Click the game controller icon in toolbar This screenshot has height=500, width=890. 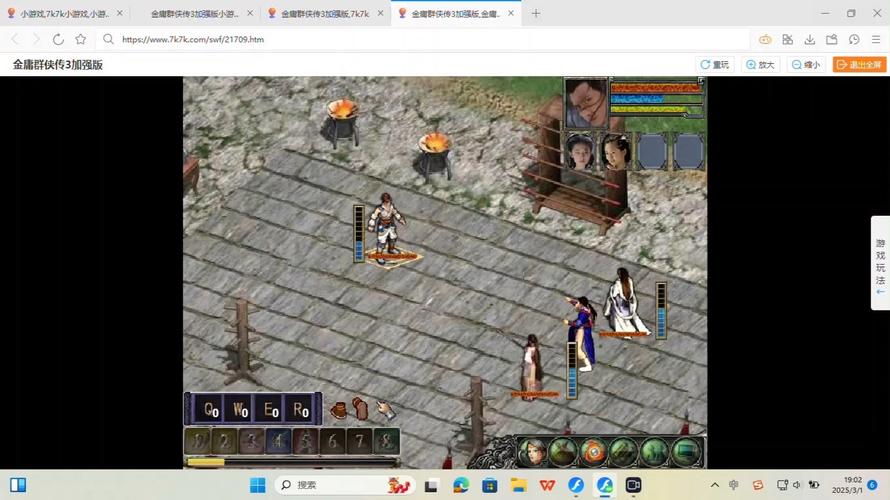click(x=765, y=39)
